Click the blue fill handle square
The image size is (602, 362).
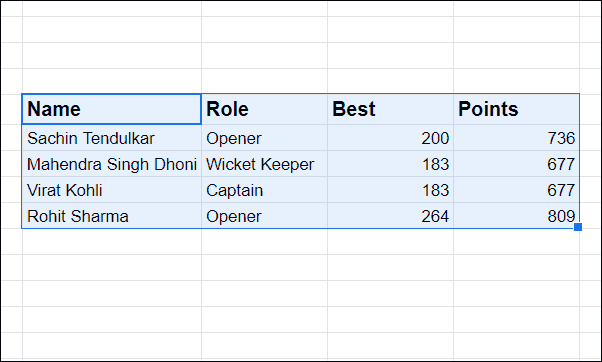578,227
